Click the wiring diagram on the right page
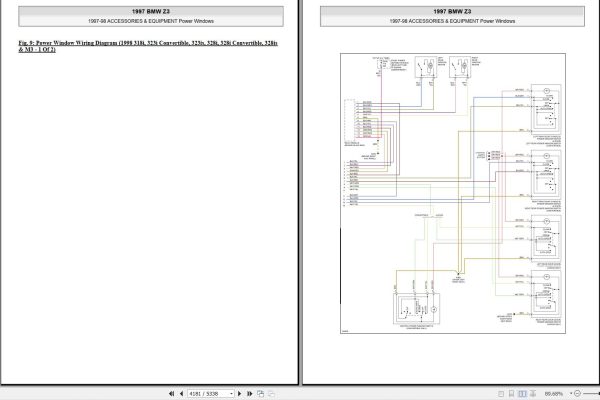The image size is (600, 400). pyautogui.click(x=453, y=193)
